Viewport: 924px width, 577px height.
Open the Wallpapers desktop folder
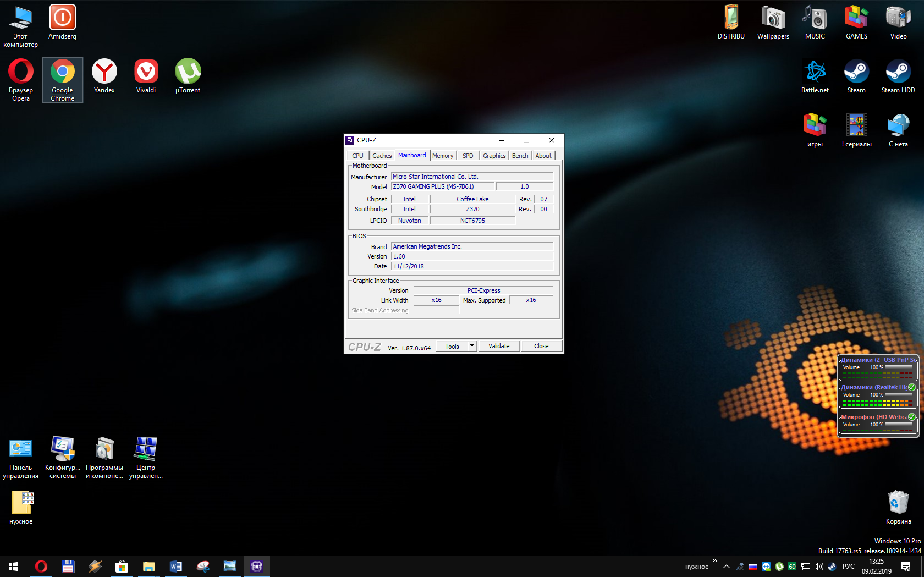tap(773, 23)
